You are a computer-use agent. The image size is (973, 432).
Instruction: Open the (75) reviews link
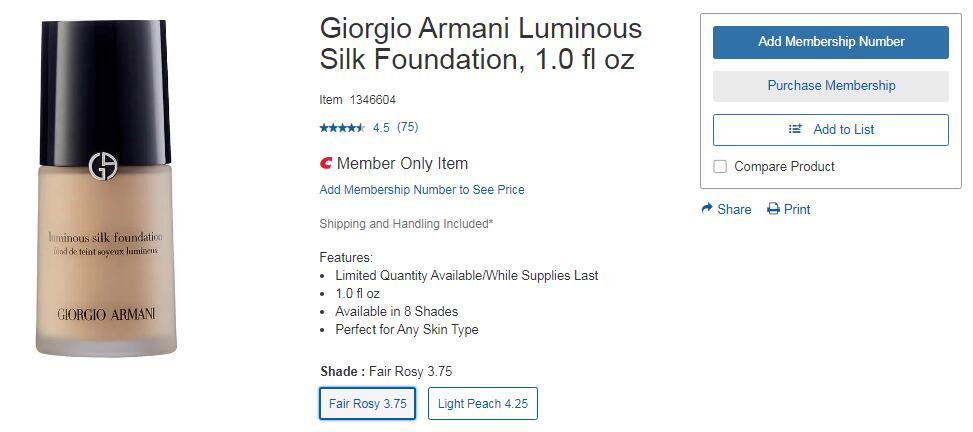[407, 128]
